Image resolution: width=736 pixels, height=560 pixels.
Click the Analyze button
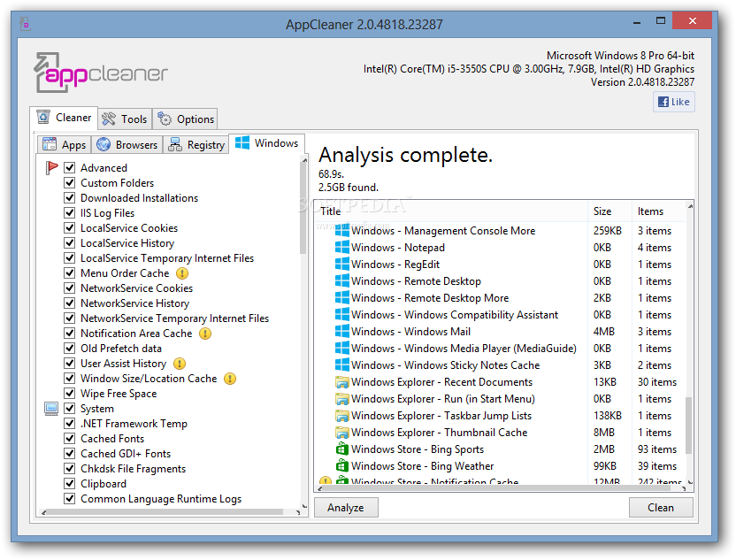tap(346, 508)
